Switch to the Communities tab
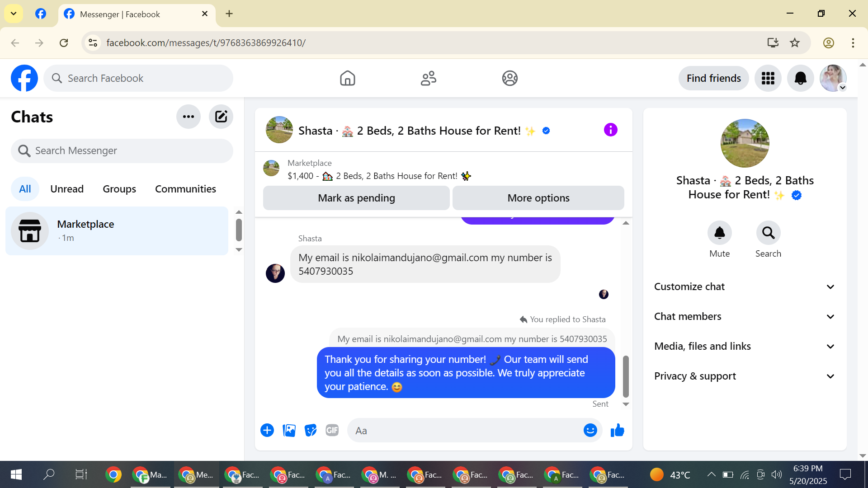 click(185, 189)
